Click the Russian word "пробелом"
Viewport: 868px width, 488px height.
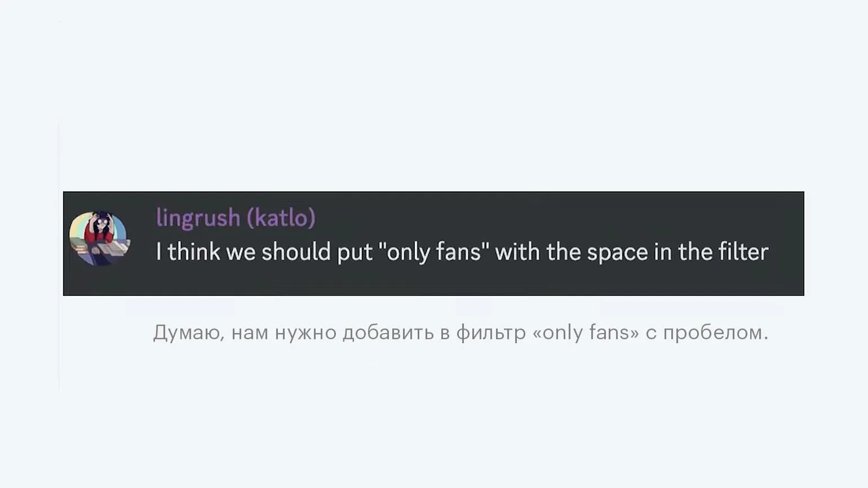(715, 333)
